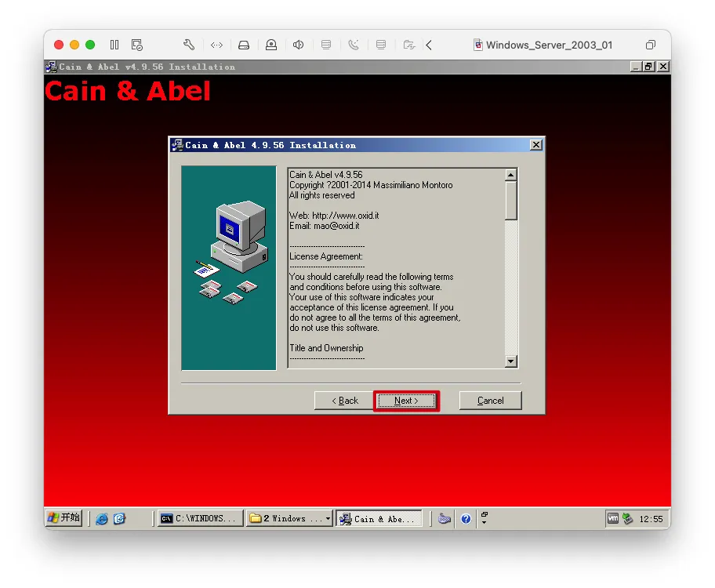This screenshot has height=588, width=715.
Task: Open VM settings wrench icon
Action: click(189, 45)
